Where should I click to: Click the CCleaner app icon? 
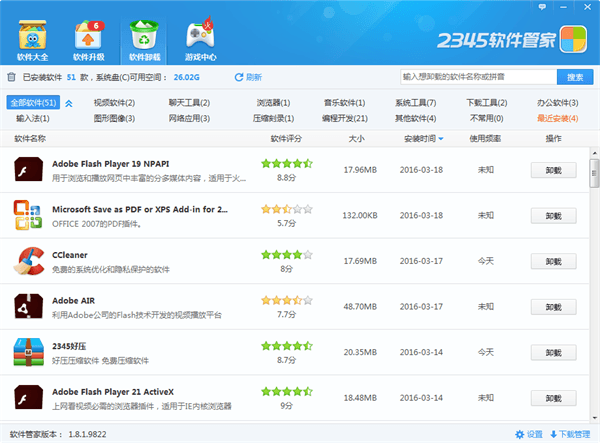coord(27,262)
